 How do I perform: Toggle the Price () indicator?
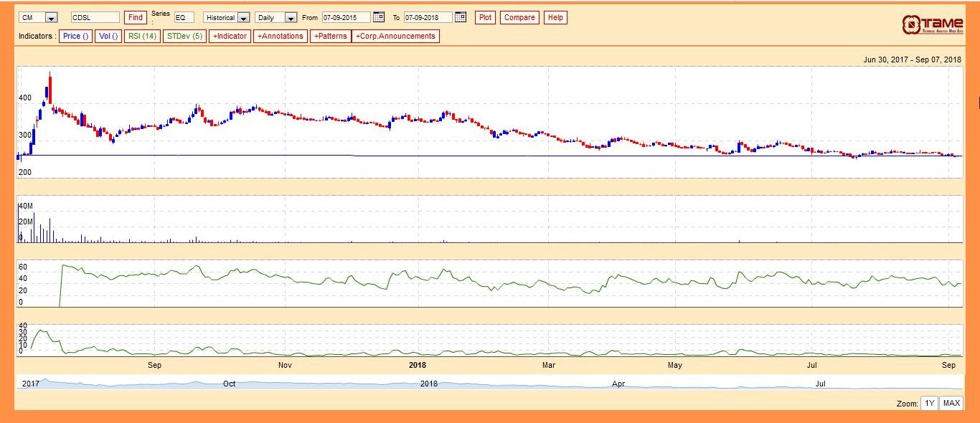point(76,36)
